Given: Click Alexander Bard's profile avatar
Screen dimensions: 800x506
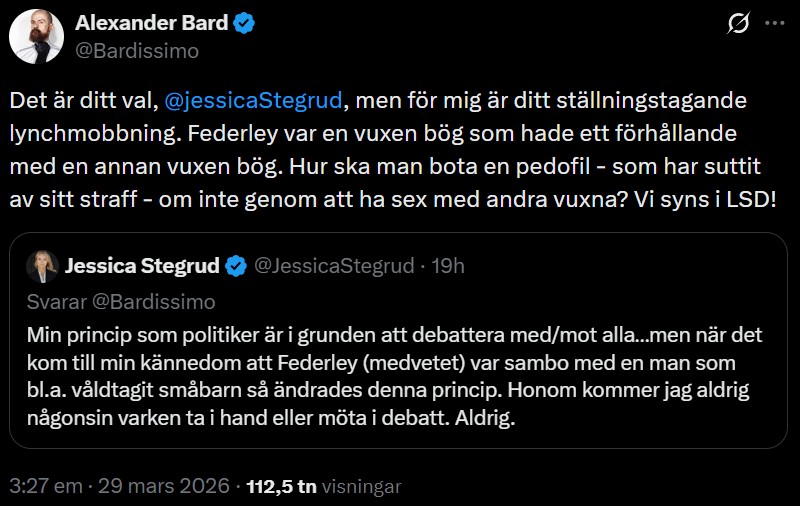Looking at the screenshot, I should (x=31, y=38).
